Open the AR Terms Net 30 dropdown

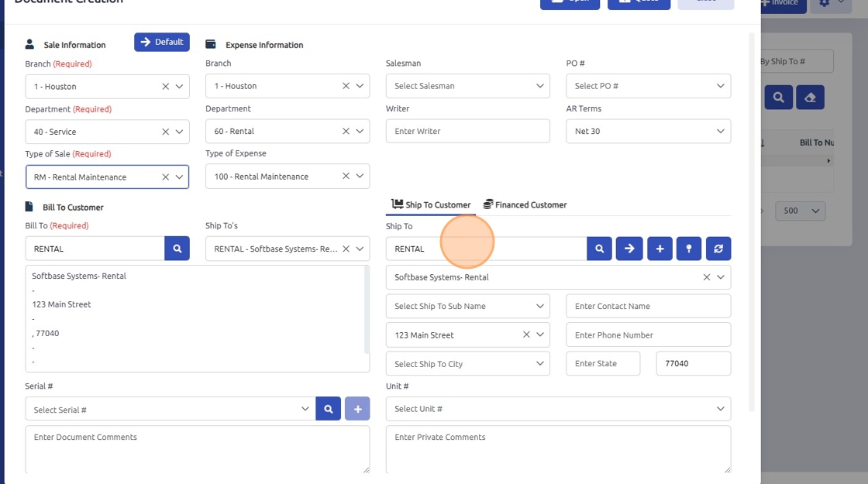(x=648, y=131)
